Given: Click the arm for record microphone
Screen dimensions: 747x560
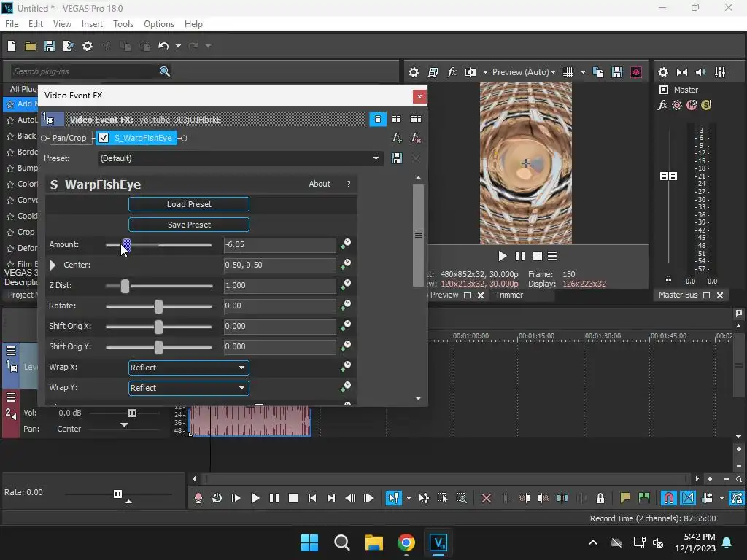Looking at the screenshot, I should pyautogui.click(x=198, y=498).
